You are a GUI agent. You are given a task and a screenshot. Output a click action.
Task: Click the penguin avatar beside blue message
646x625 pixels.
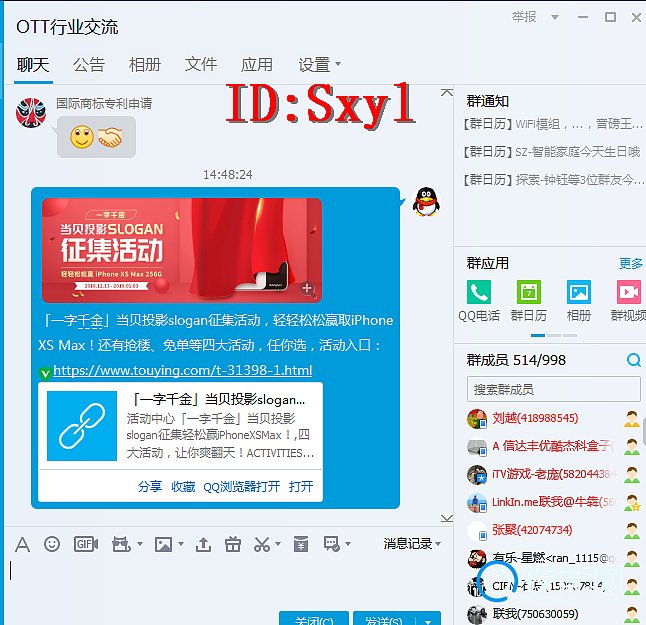(x=426, y=202)
